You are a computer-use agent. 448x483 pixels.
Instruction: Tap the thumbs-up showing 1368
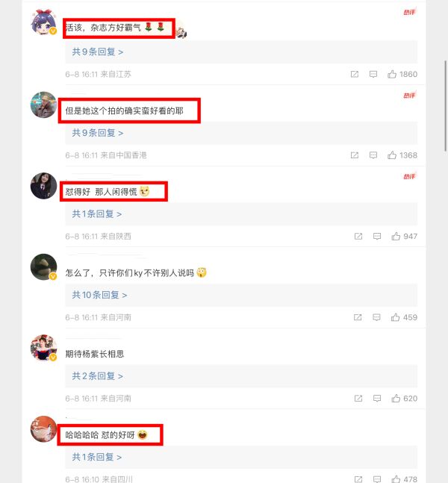point(392,155)
